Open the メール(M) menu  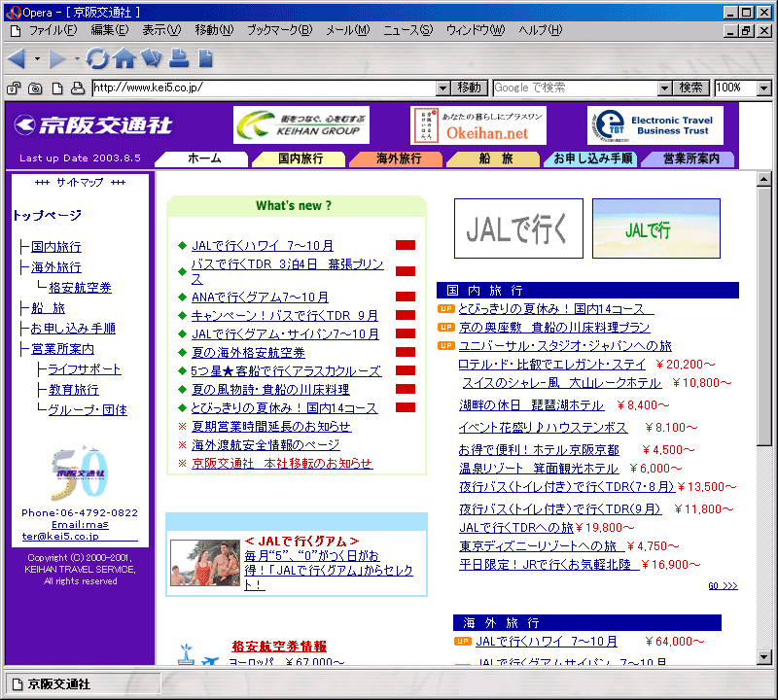pyautogui.click(x=348, y=30)
